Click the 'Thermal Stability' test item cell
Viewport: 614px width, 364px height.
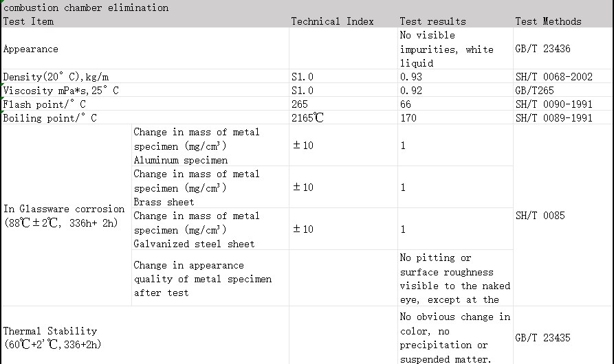pos(52,337)
